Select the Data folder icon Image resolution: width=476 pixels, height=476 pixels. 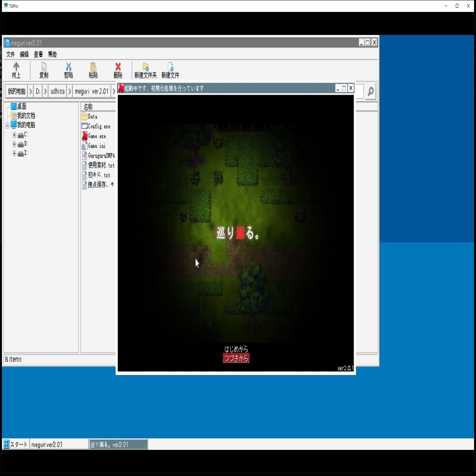pos(85,116)
